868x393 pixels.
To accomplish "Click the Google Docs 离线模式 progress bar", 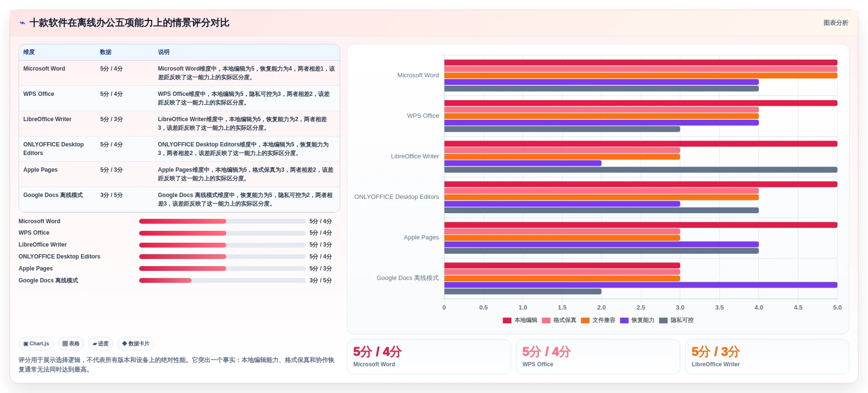I will point(222,280).
